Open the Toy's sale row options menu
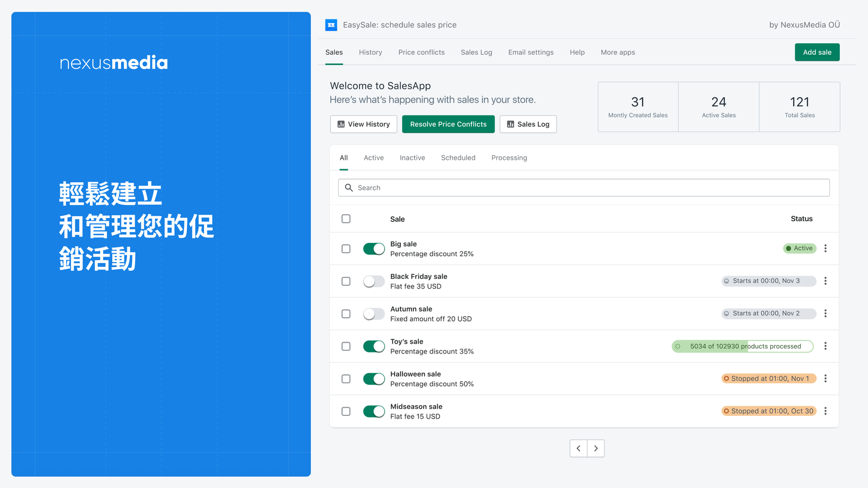This screenshot has width=868, height=488. (825, 346)
